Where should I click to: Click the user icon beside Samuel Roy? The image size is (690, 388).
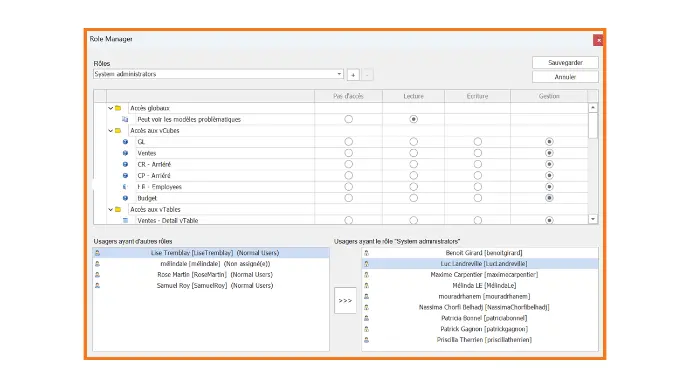point(98,286)
